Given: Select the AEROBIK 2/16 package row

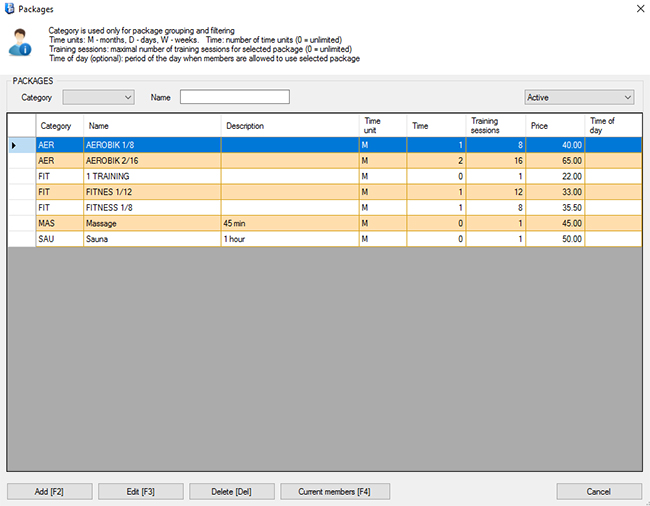Looking at the screenshot, I should [x=150, y=160].
